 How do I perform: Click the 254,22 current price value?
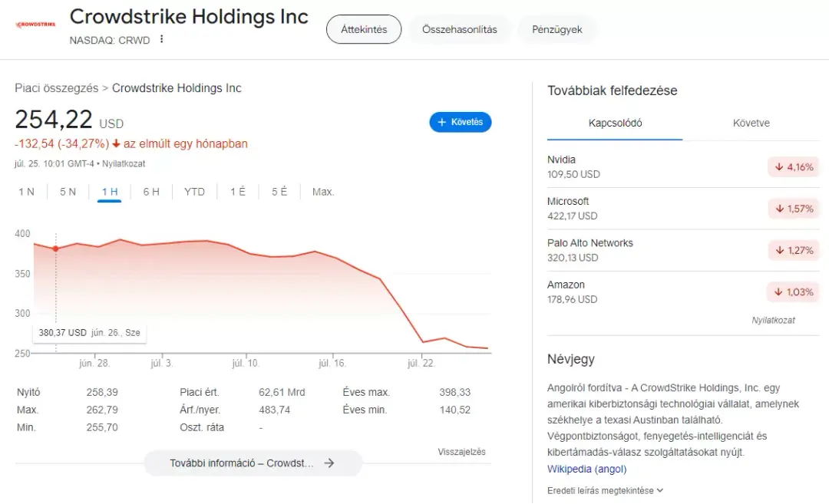click(x=54, y=120)
